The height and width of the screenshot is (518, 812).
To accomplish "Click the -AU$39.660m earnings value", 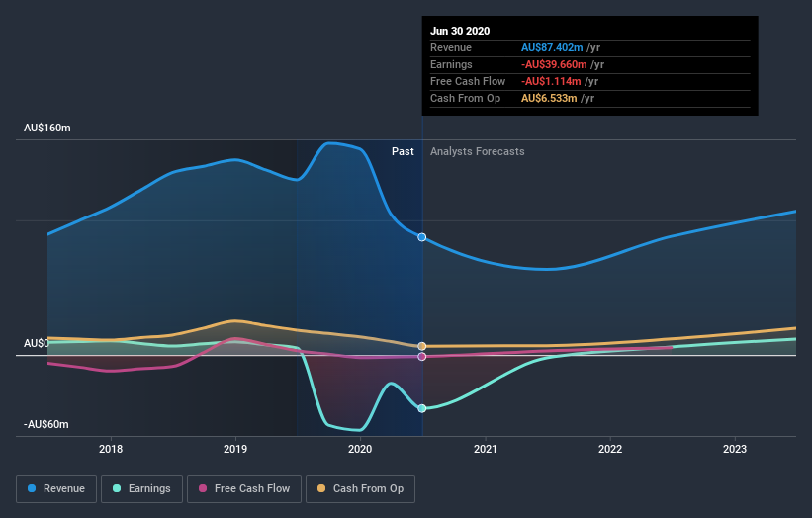I will pos(554,64).
